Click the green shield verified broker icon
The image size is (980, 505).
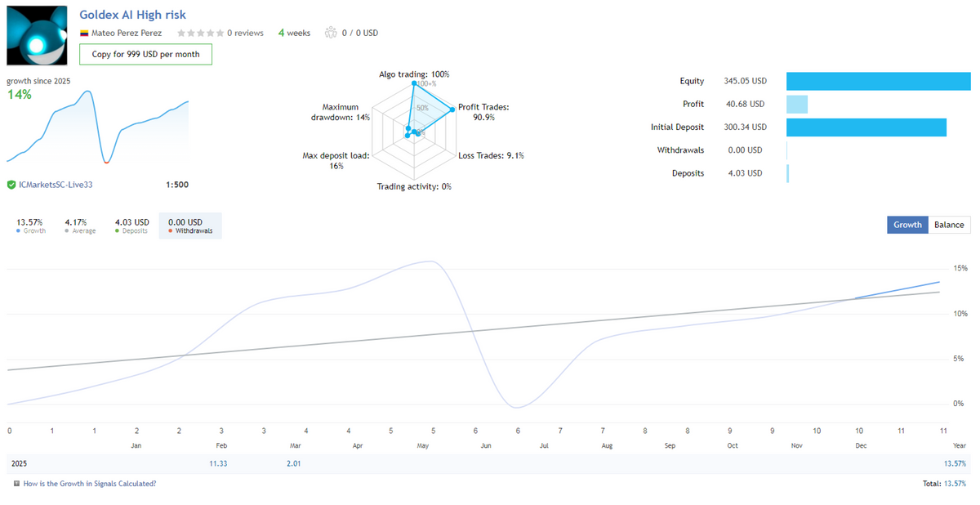pos(11,185)
